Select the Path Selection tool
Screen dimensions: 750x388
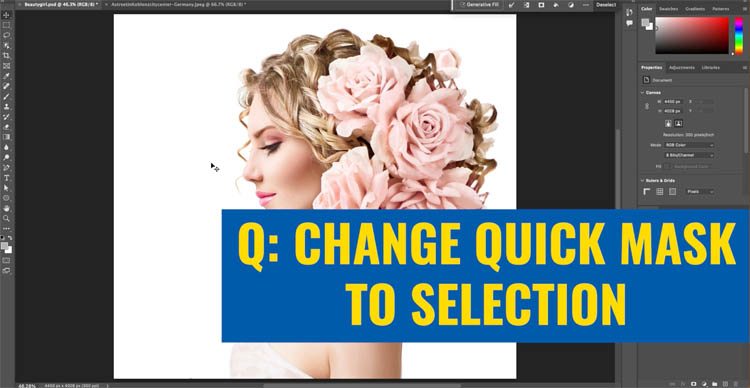tap(7, 188)
